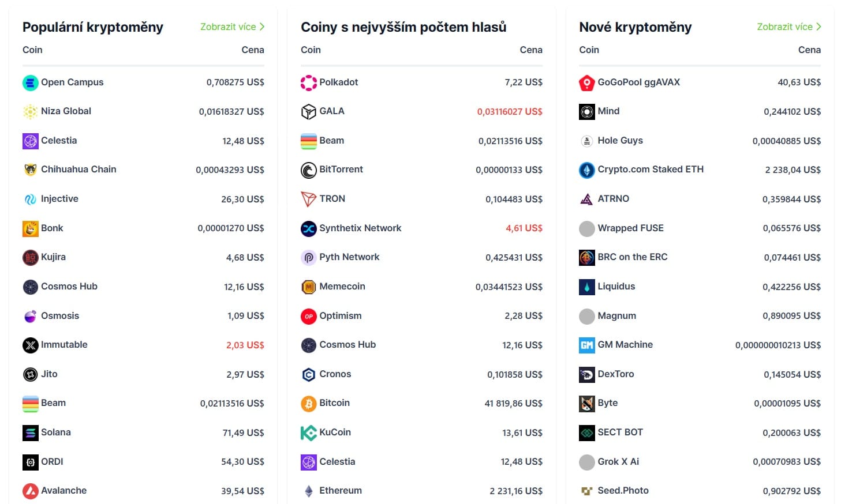Click the Bonk coin icon
The image size is (841, 504).
(x=30, y=228)
